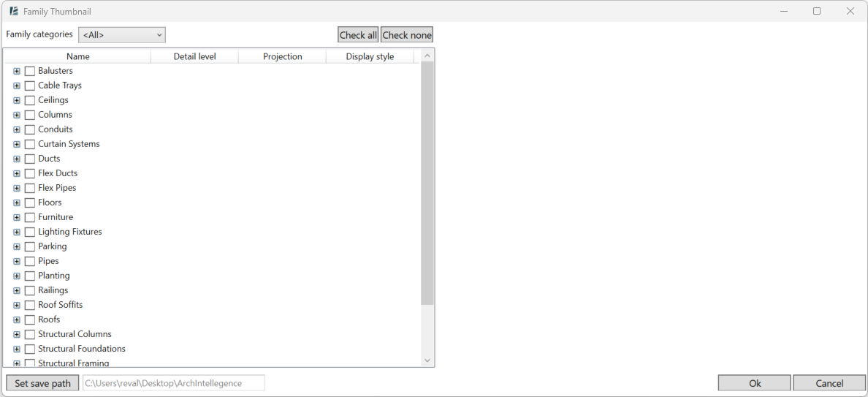Viewport: 868px width, 397px height.
Task: Expand the Roof Soffits tree node
Action: (17, 305)
